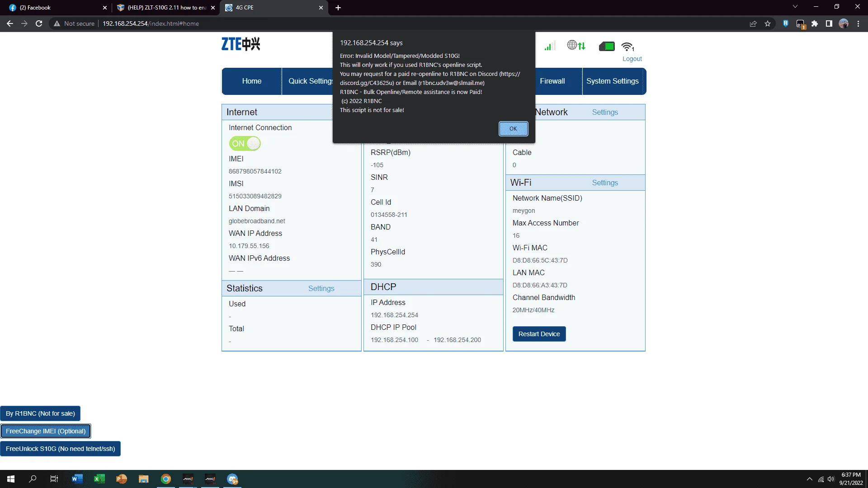Image resolution: width=868 pixels, height=488 pixels.
Task: Click FreeChange IMEI (Optional) button
Action: [46, 431]
